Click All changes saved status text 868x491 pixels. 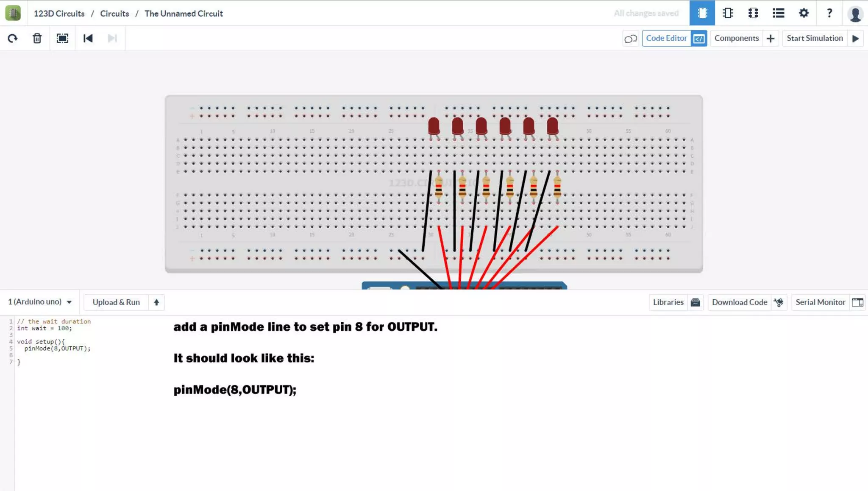(x=646, y=13)
